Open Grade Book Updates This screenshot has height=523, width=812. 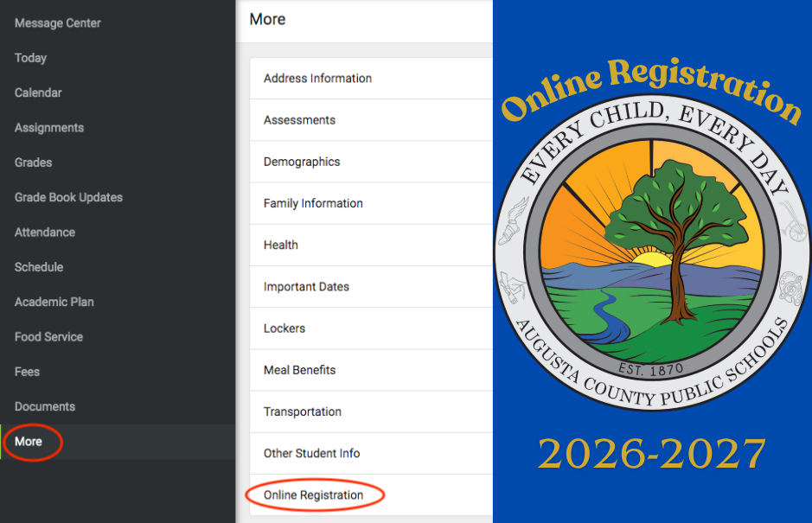(68, 197)
